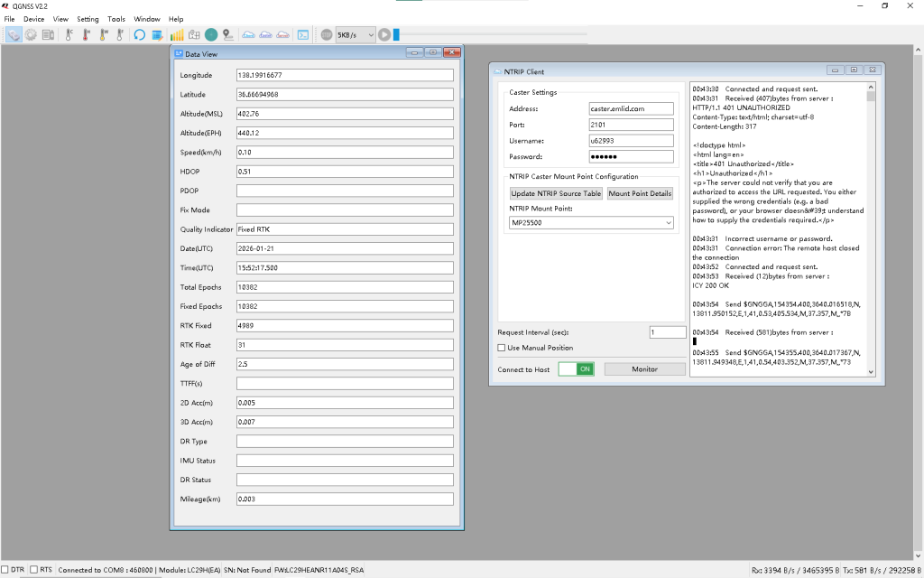This screenshot has width=924, height=578.
Task: Enable the Use Manual Position checkbox
Action: [502, 348]
